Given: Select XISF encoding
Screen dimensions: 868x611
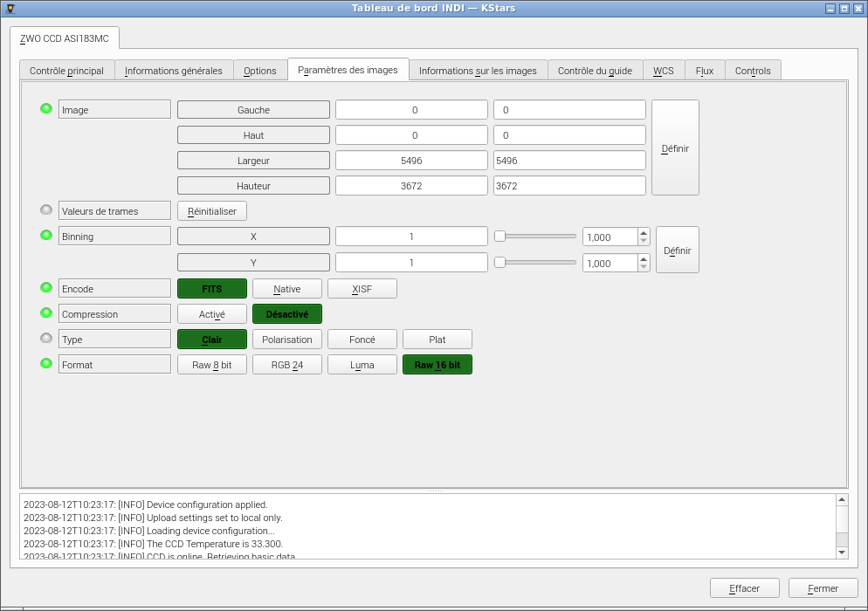Looking at the screenshot, I should pyautogui.click(x=362, y=289).
